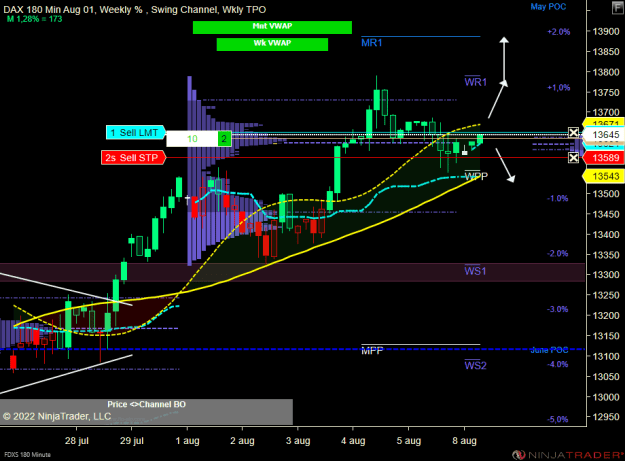Click the '-1.0%' weekly percent label

tap(557, 198)
